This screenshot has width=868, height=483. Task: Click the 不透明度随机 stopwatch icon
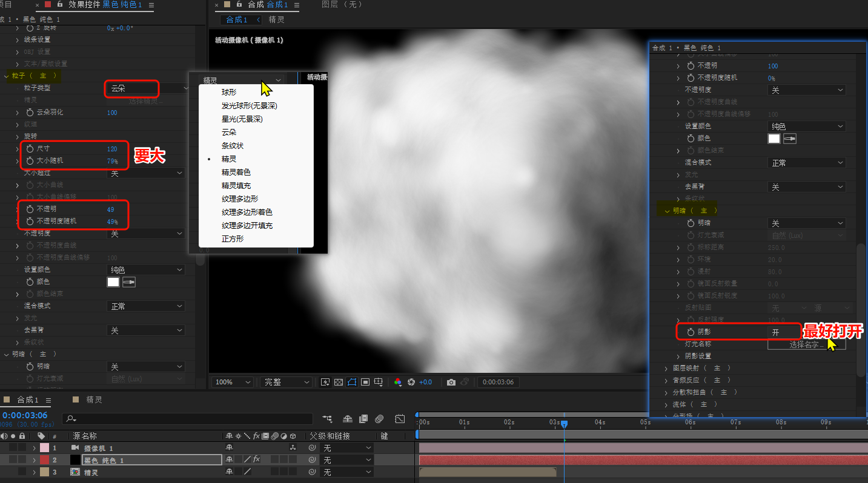(x=30, y=221)
